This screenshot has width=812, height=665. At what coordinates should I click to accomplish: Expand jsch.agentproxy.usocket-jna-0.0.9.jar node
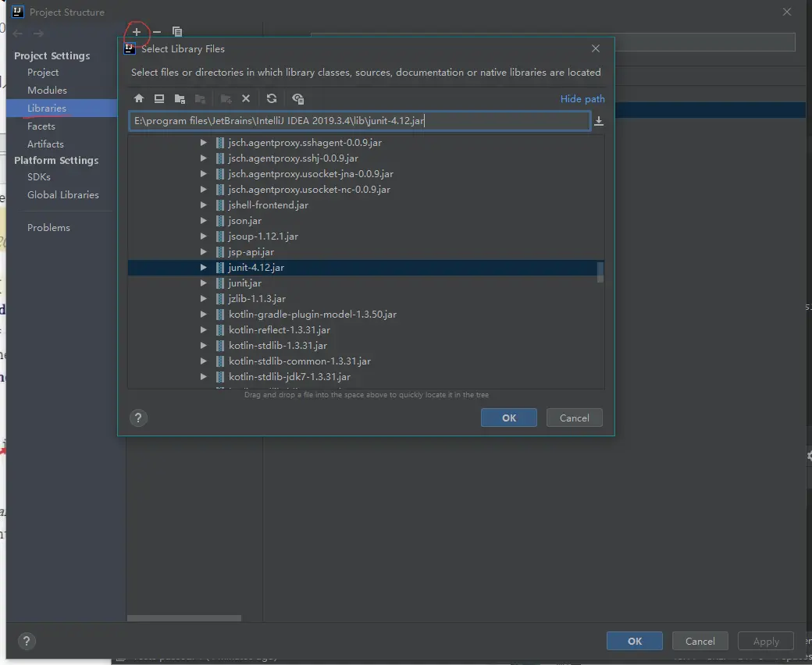coord(204,173)
